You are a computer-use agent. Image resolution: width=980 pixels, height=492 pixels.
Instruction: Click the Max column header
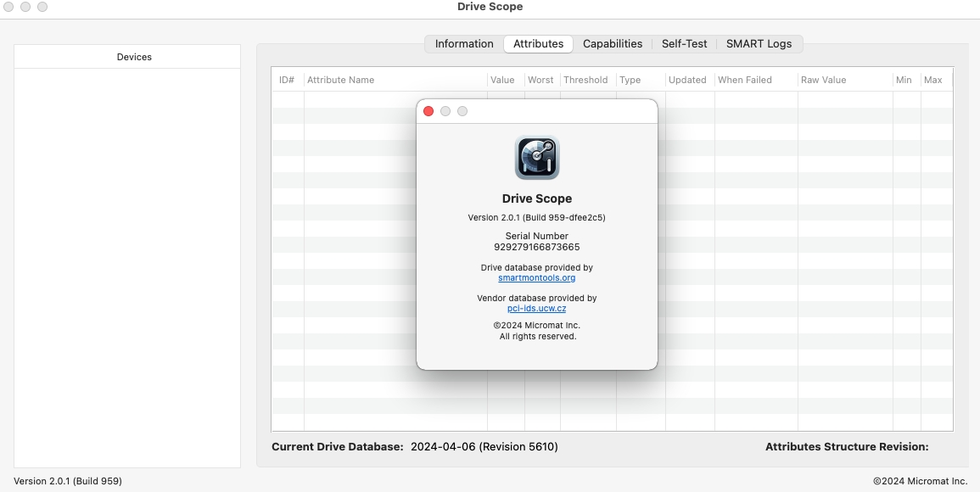(932, 80)
